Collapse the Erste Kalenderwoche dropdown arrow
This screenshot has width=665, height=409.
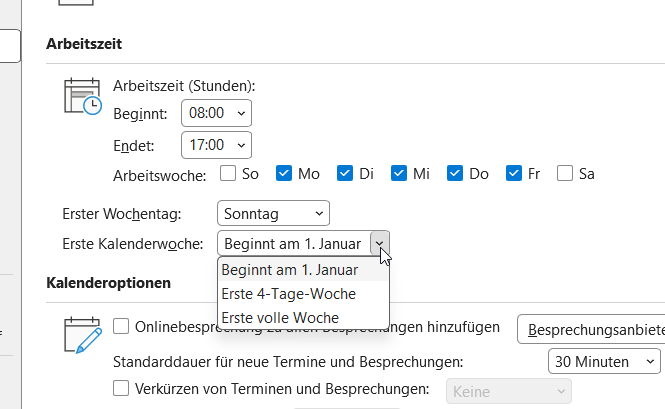380,244
